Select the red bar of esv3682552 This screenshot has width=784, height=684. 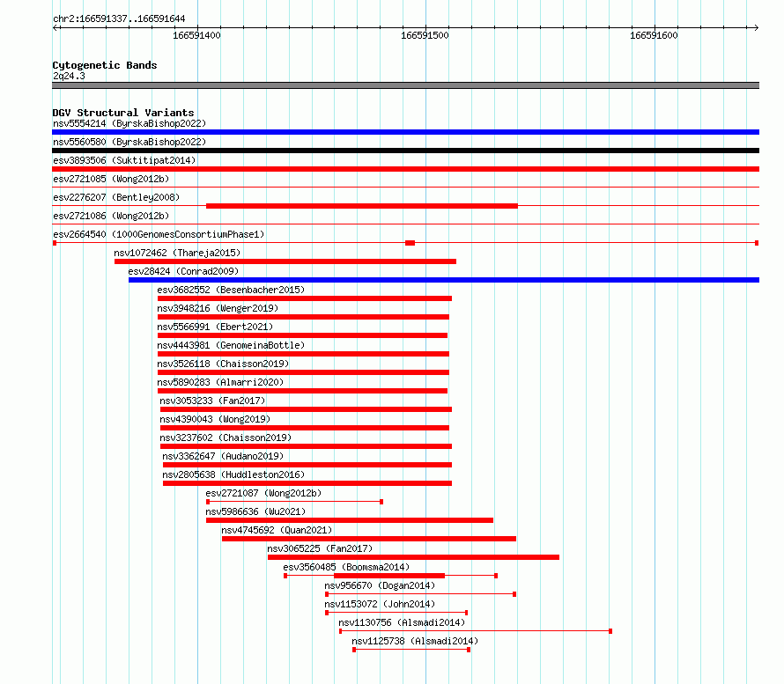pos(305,298)
